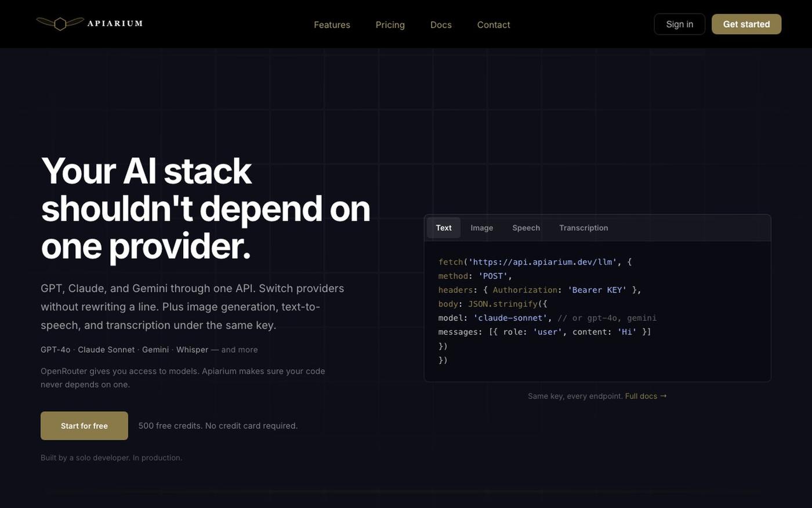Image resolution: width=812 pixels, height=508 pixels.
Task: Click the headers Authorization code line
Action: pyautogui.click(x=539, y=290)
